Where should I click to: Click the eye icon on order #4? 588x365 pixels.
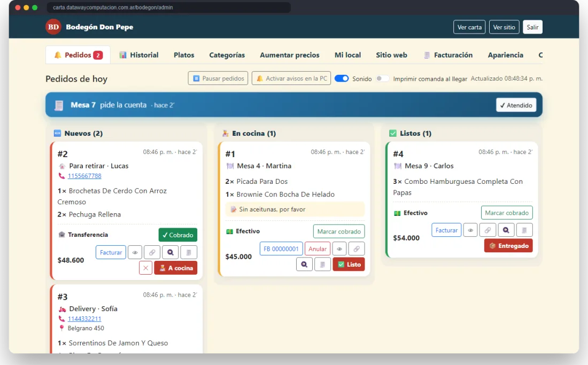click(470, 230)
